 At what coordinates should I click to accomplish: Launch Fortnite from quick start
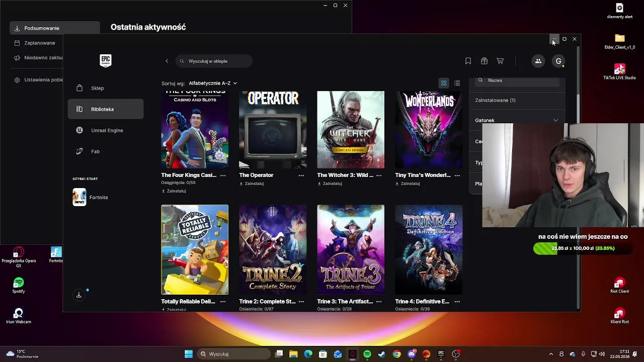[x=91, y=197]
